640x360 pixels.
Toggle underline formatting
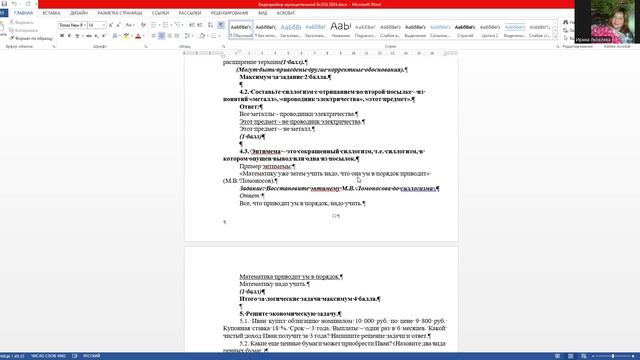click(x=77, y=36)
